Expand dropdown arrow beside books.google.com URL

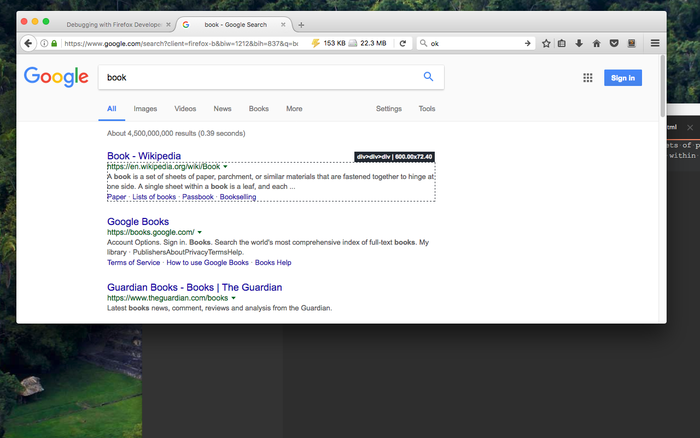click(200, 232)
